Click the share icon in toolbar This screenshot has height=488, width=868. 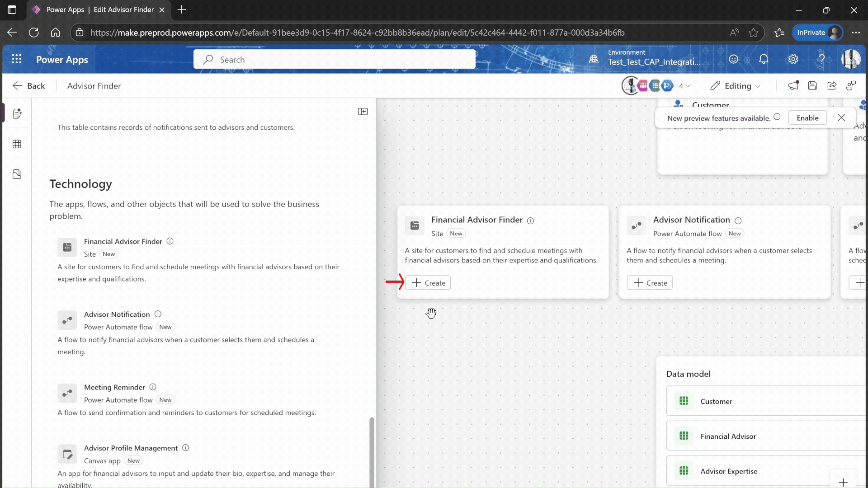click(x=832, y=86)
